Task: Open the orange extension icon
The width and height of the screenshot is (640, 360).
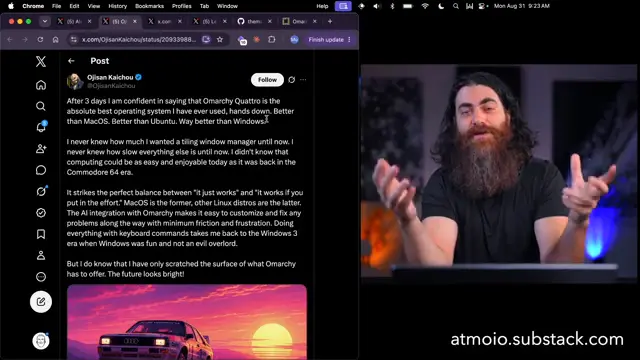Action: pos(257,40)
